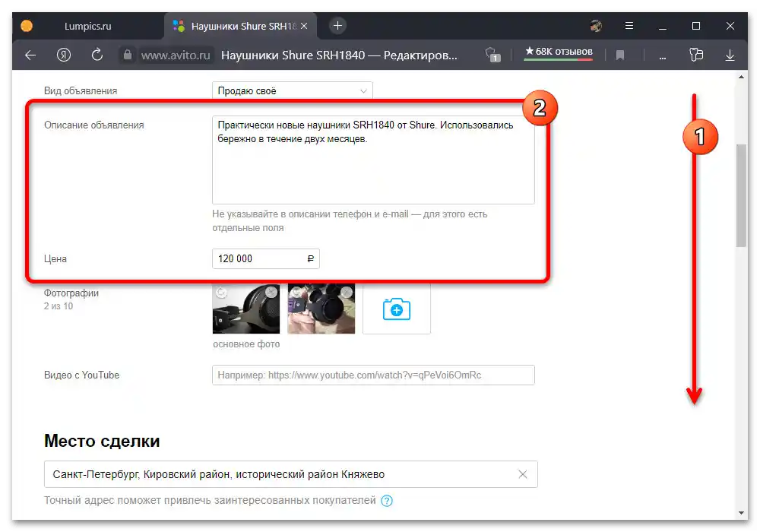
Task: Open Yandex home via the Я icon
Action: pos(64,55)
